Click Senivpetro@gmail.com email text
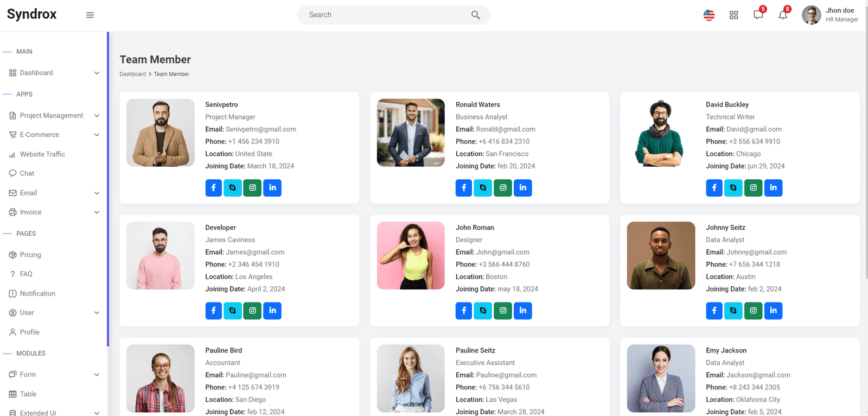Viewport: 868px width, 416px height. [261, 129]
